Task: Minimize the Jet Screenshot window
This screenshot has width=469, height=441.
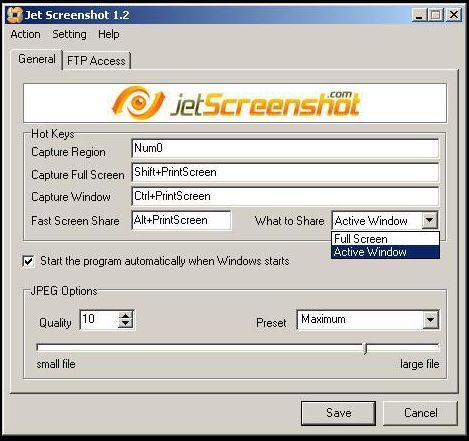Action: click(419, 15)
